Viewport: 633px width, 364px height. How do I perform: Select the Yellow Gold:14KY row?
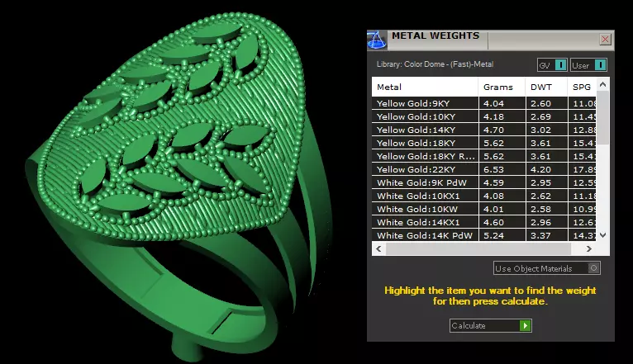pos(483,130)
